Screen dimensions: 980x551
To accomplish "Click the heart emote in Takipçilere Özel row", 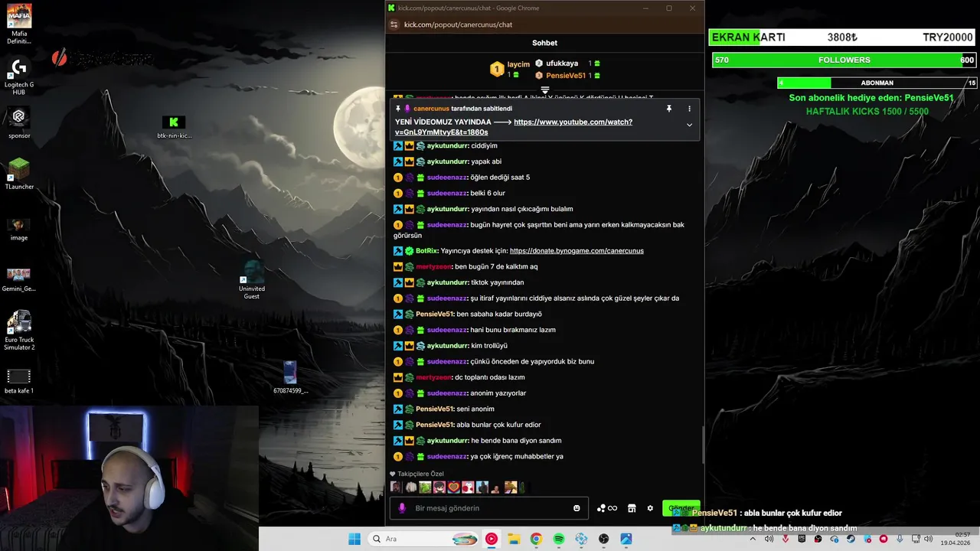I will (453, 487).
